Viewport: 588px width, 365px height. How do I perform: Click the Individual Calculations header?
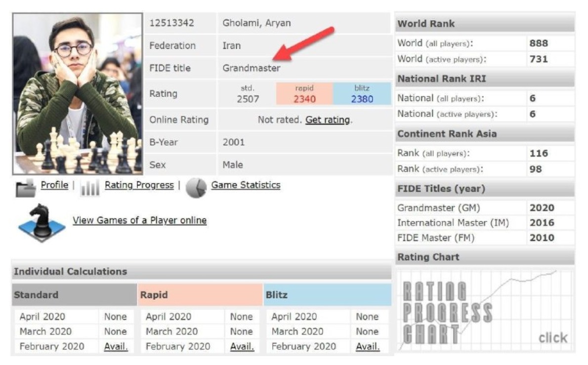coord(202,271)
